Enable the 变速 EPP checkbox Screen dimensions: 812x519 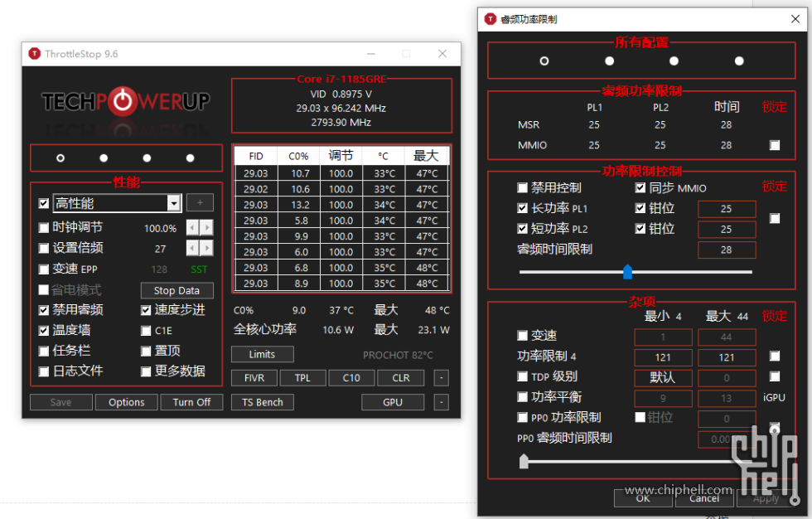coord(43,269)
